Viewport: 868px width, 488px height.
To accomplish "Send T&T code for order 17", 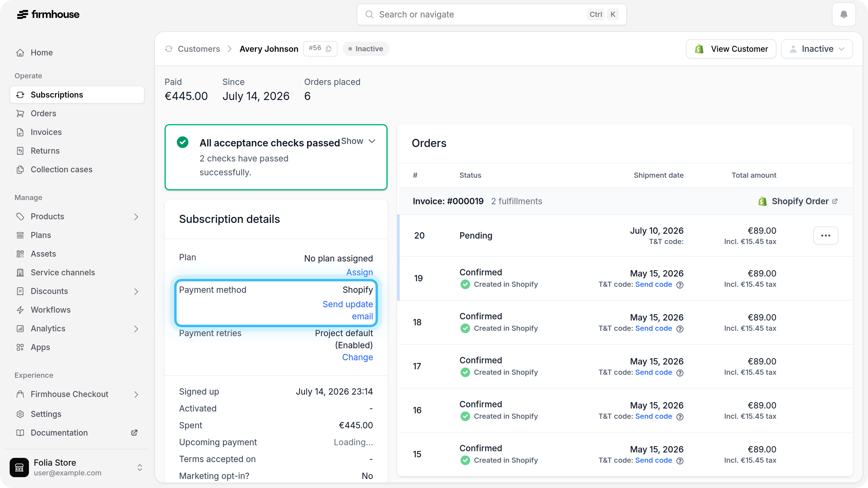I will tap(653, 372).
